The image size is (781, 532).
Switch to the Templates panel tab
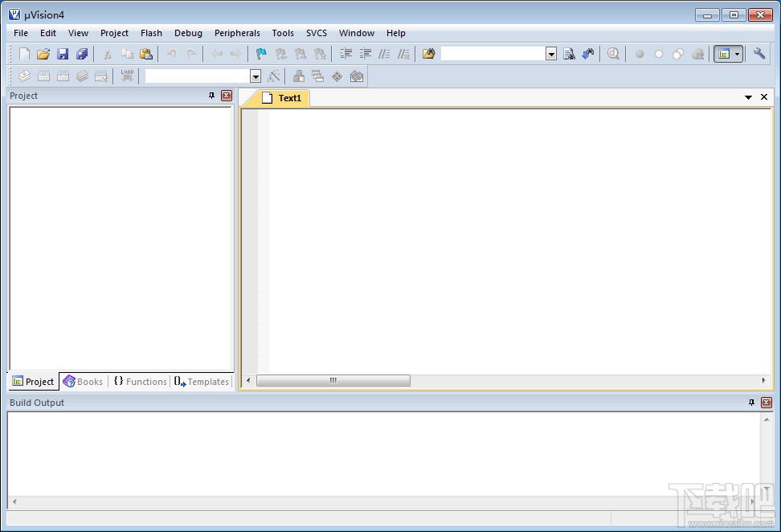pyautogui.click(x=202, y=382)
